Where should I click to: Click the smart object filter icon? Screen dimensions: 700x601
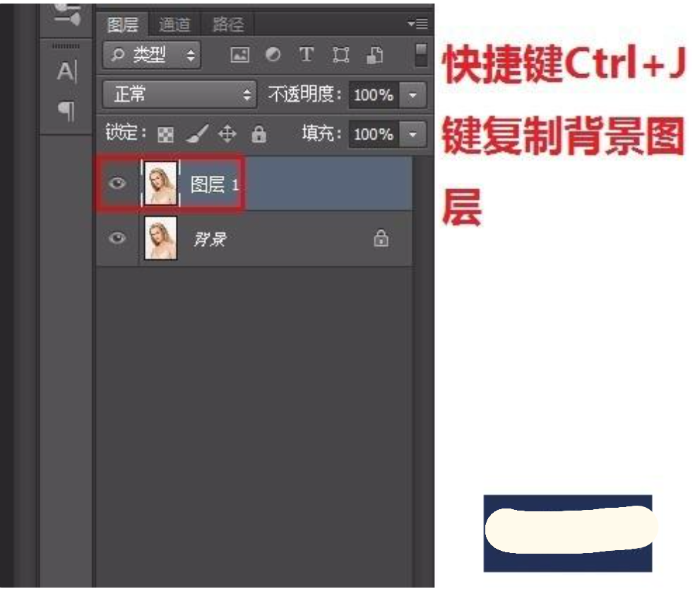(x=376, y=56)
